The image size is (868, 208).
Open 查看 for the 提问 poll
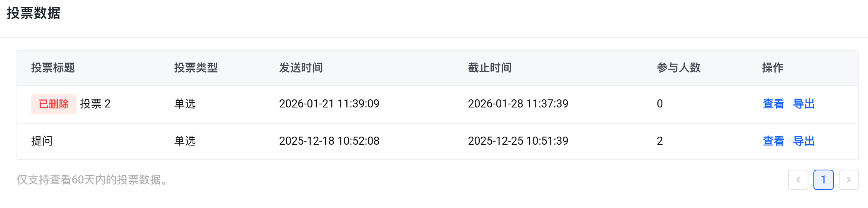click(x=773, y=141)
